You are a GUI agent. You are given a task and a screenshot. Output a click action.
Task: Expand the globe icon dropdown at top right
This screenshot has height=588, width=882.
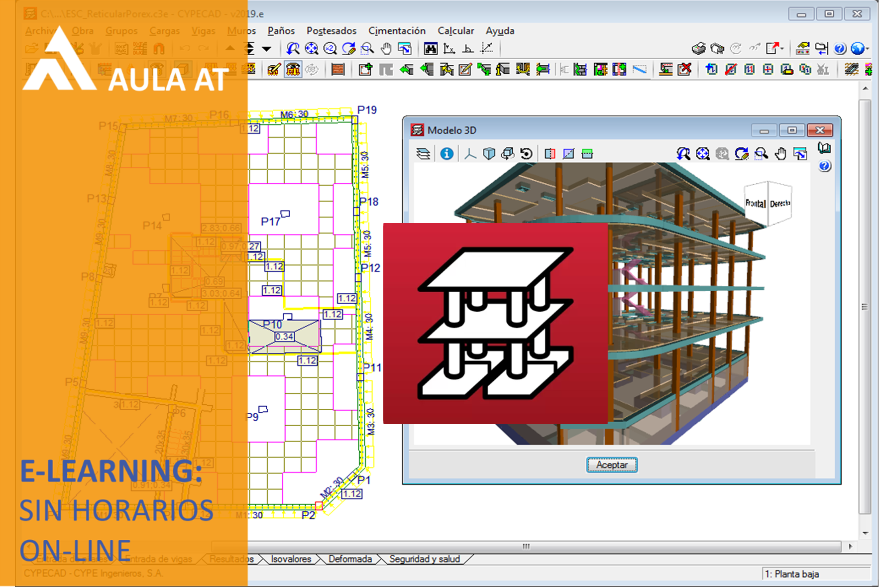click(867, 48)
